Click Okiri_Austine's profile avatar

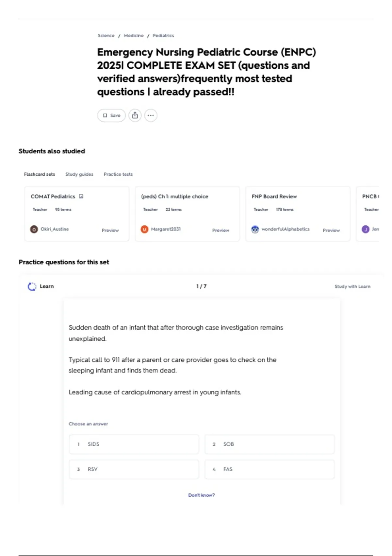tap(34, 229)
